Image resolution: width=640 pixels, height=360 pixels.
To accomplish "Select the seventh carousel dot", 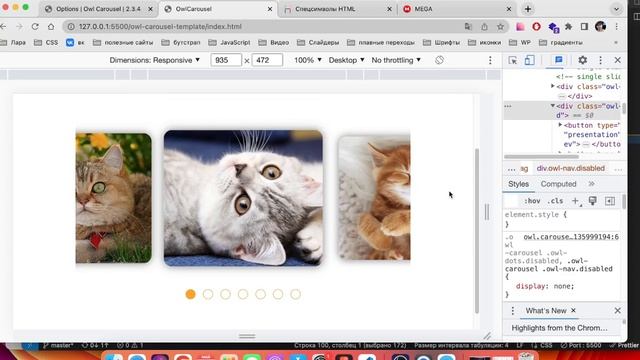I will [x=296, y=294].
